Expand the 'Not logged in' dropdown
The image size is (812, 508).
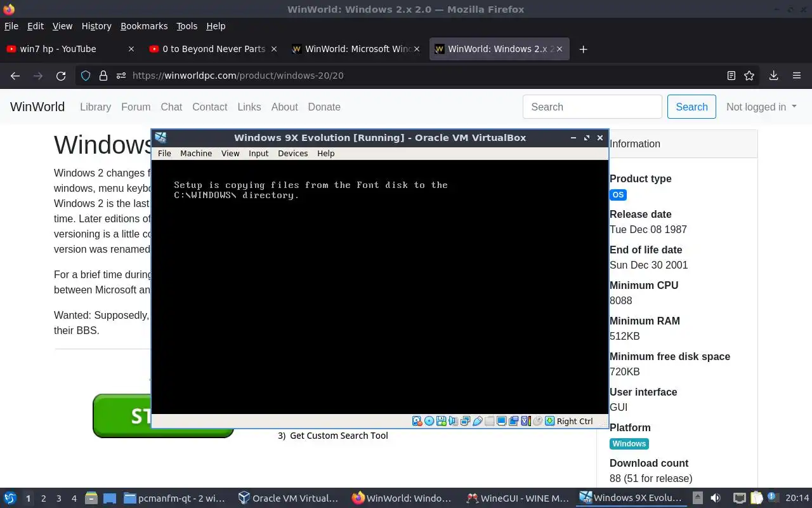click(761, 107)
